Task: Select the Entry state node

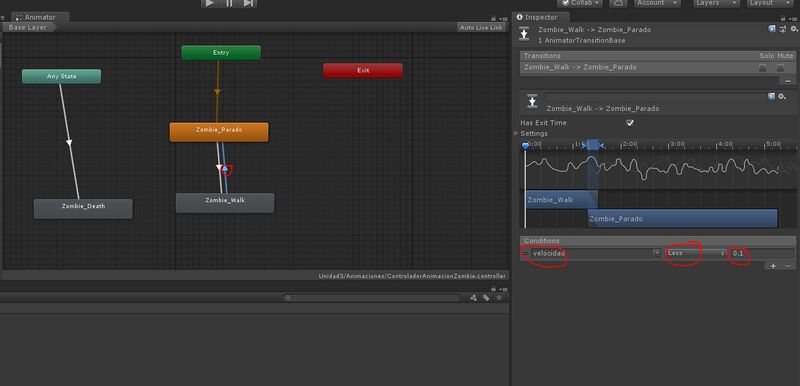Action: (x=221, y=53)
